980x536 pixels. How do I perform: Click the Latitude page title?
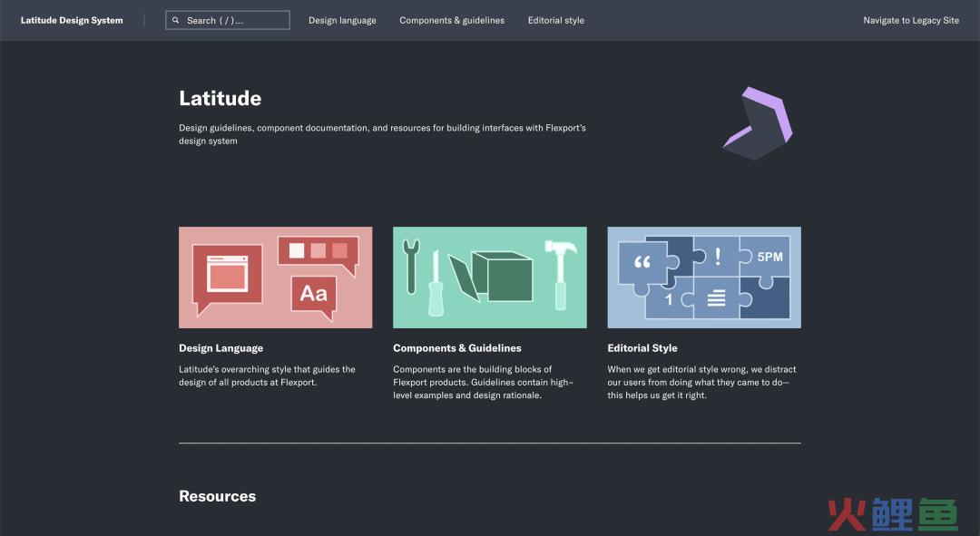pyautogui.click(x=220, y=98)
